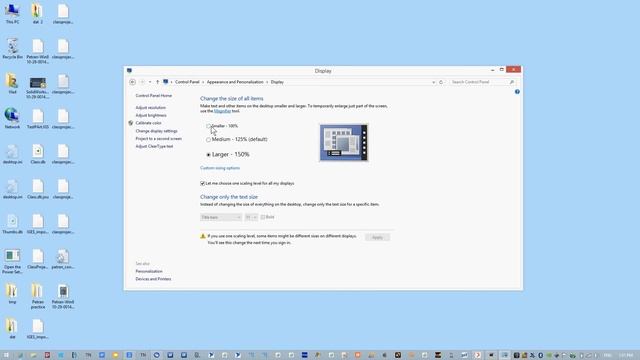Click the search magnifier icon

(512, 82)
